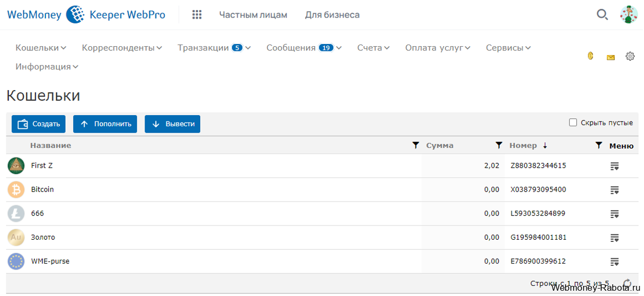This screenshot has width=644, height=296.
Task: Expand the Сообщения dropdown menu
Action: 304,48
